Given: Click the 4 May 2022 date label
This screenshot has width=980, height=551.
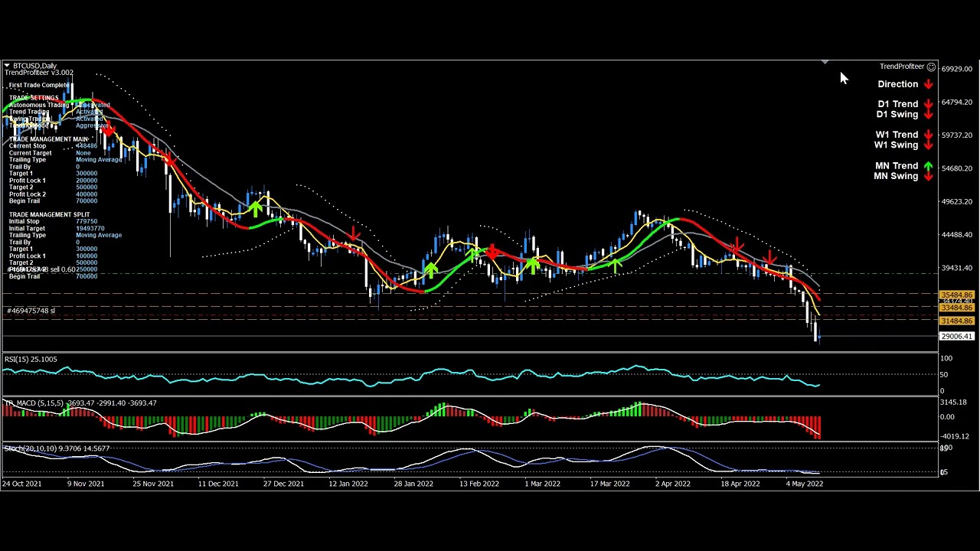Looking at the screenshot, I should point(805,484).
